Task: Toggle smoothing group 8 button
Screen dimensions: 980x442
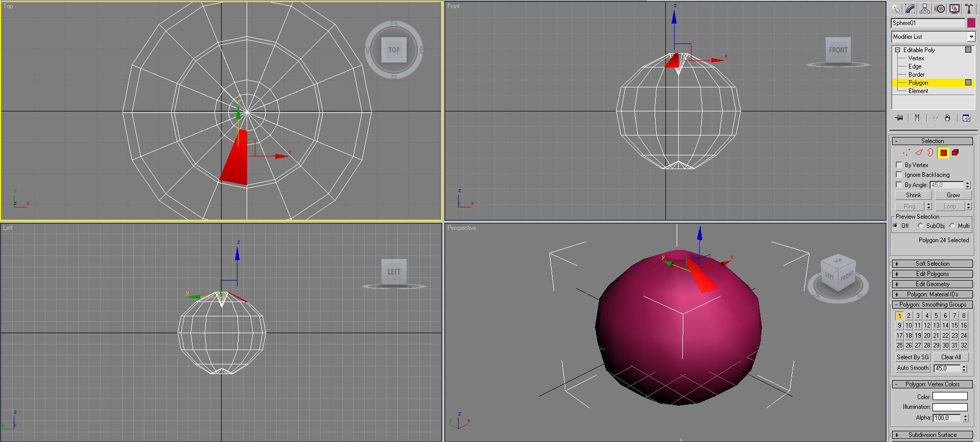Action: coord(964,316)
